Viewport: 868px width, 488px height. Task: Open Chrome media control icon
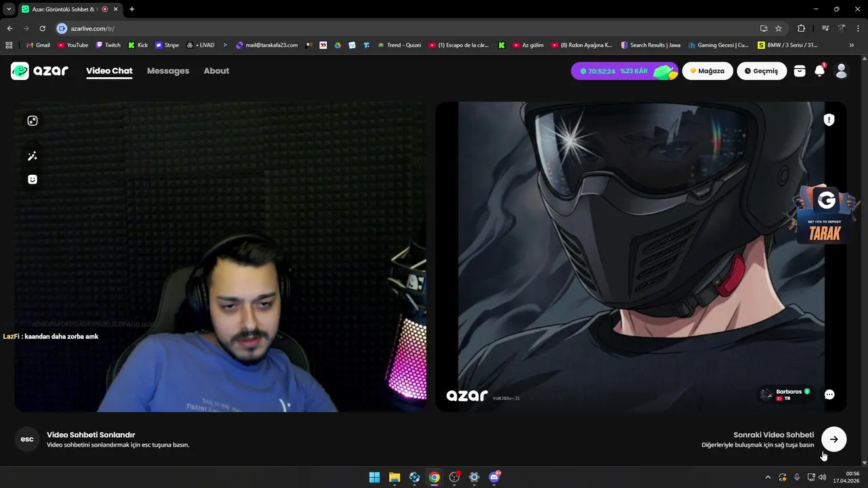tap(825, 28)
